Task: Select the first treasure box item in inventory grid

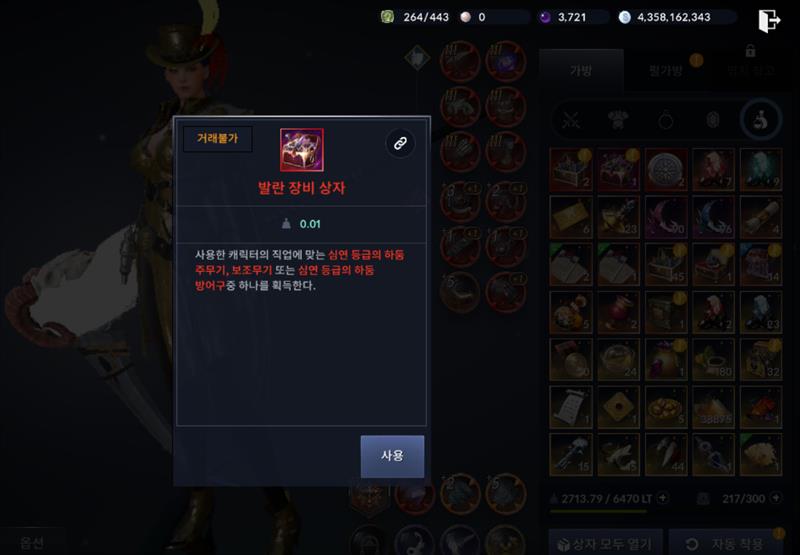Action: point(571,169)
